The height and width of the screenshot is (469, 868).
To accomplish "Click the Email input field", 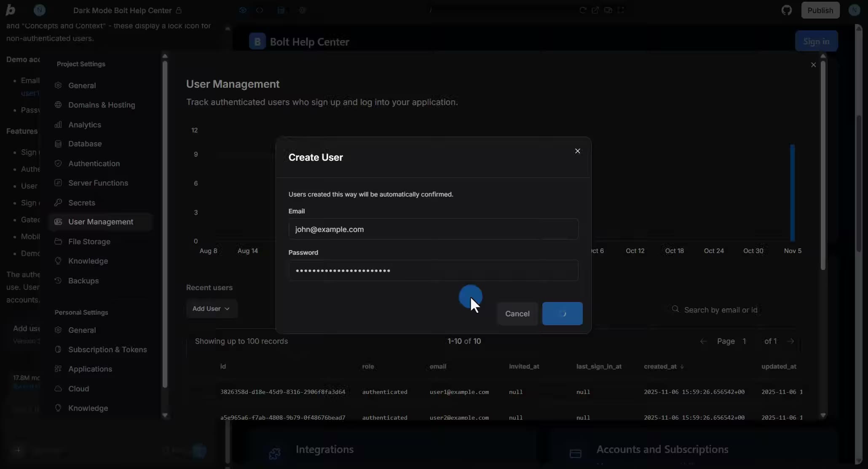I will (433, 229).
